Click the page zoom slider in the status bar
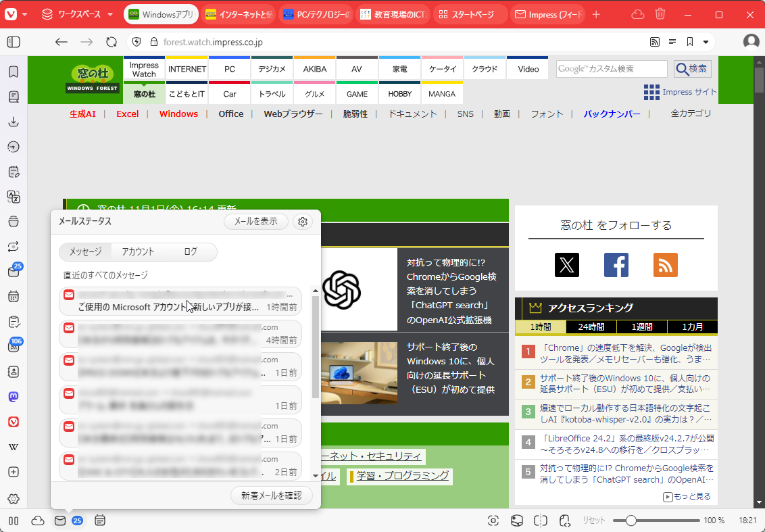 [632, 521]
